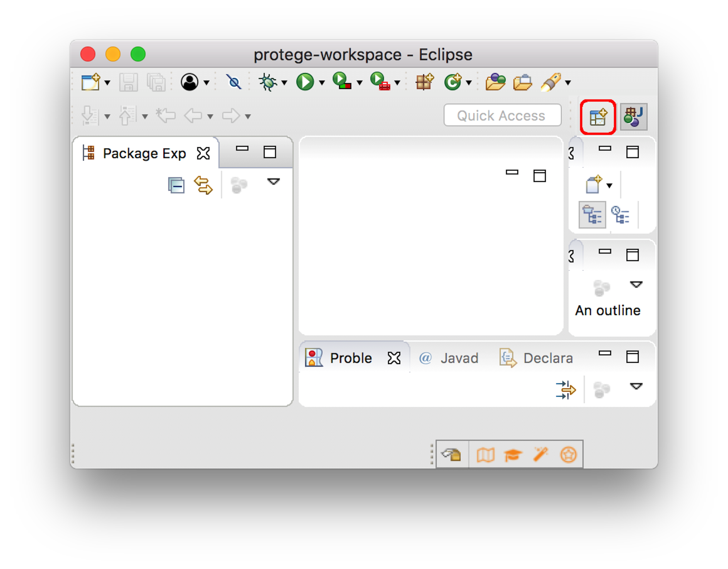This screenshot has width=728, height=569.
Task: Click the Focus on Active Task icon in Outline view
Action: coord(602,288)
